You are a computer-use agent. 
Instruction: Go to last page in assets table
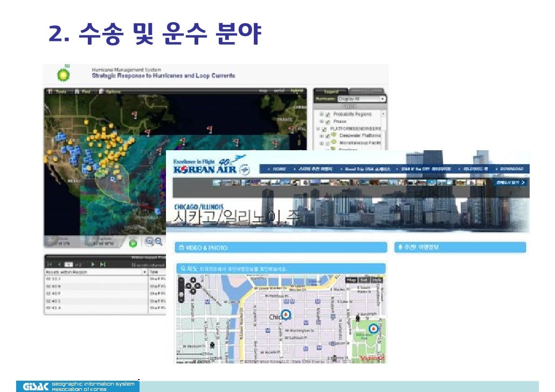point(102,264)
